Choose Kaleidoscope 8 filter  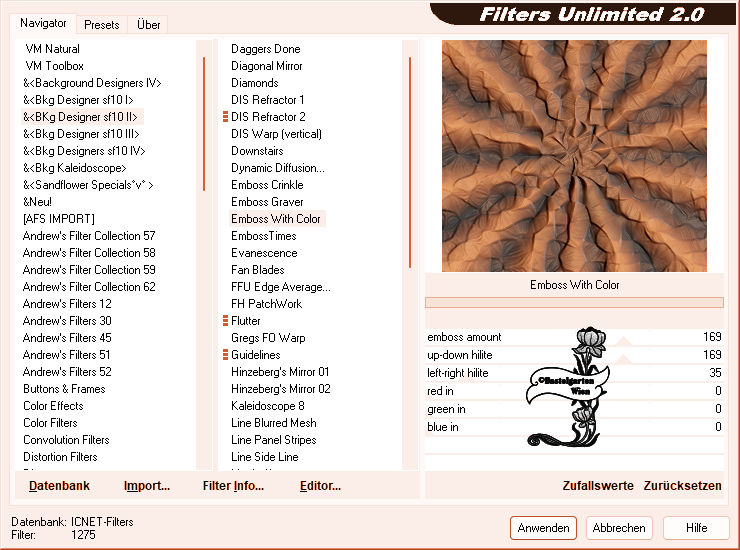tap(268, 406)
